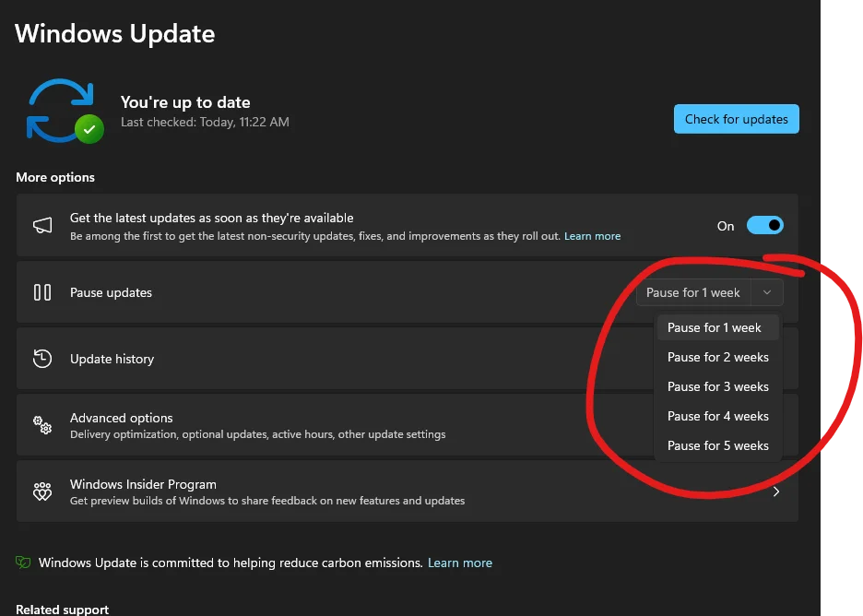863x616 pixels.
Task: Click the pause icon beside Pause updates
Action: click(x=42, y=292)
